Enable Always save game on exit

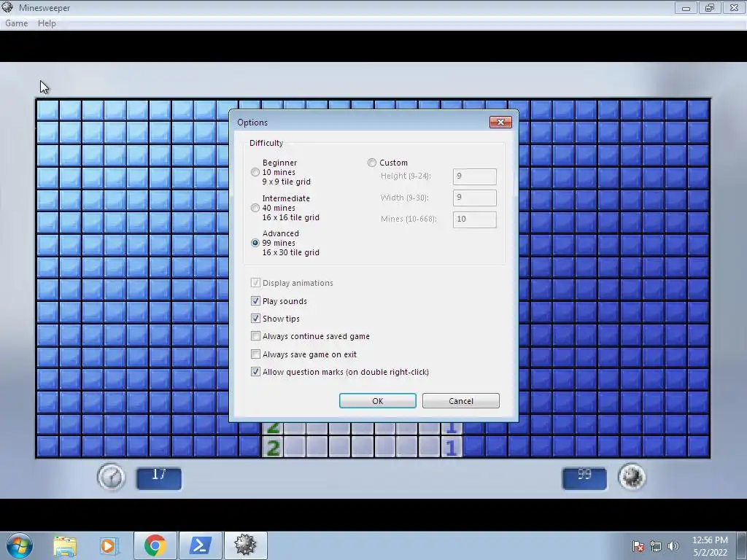click(255, 354)
